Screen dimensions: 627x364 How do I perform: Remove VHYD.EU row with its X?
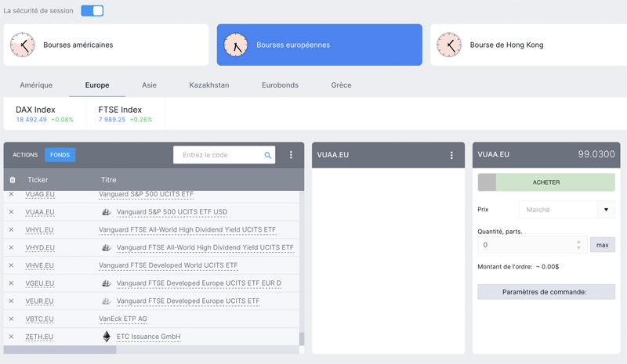[11, 247]
